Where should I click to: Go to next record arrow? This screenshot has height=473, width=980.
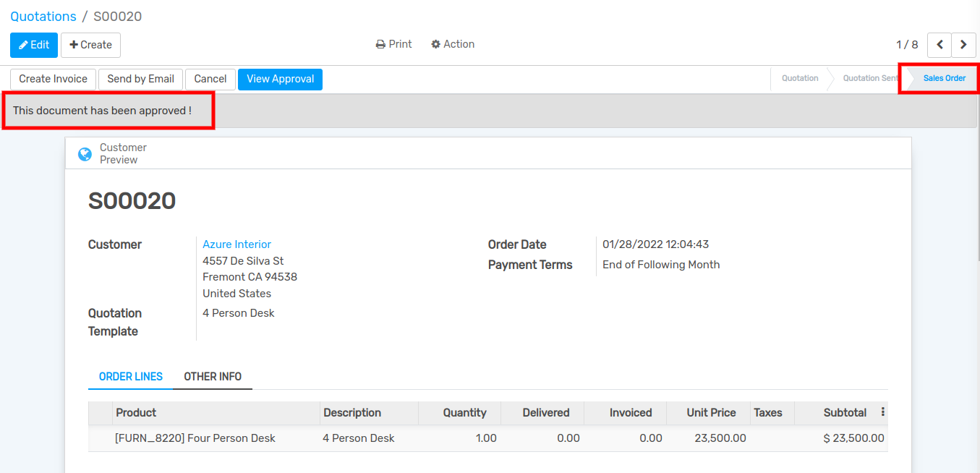point(963,45)
